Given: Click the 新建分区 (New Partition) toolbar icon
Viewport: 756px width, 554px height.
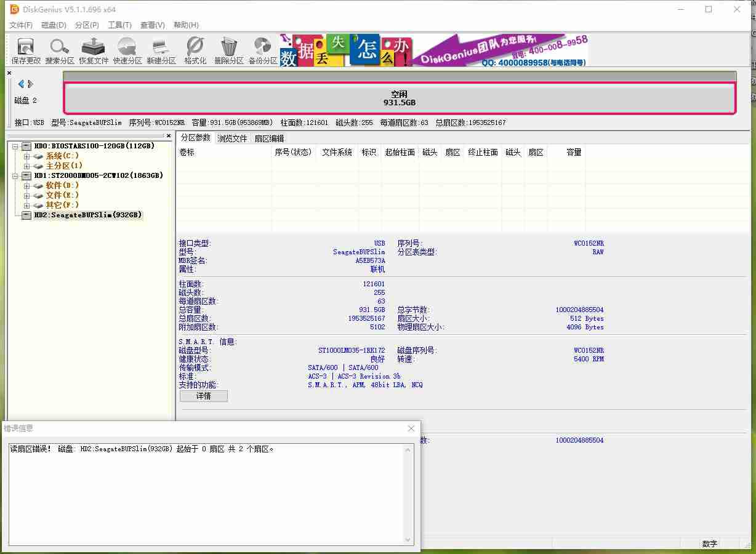Looking at the screenshot, I should click(161, 47).
